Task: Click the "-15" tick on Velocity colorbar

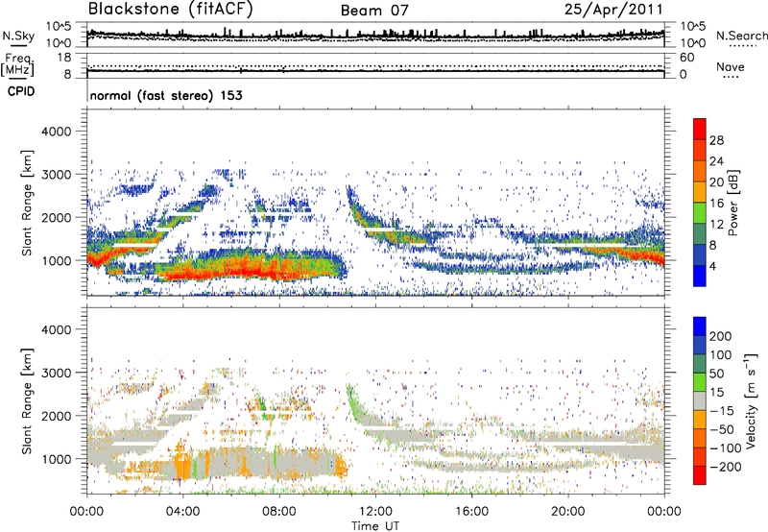Action: 722,410
